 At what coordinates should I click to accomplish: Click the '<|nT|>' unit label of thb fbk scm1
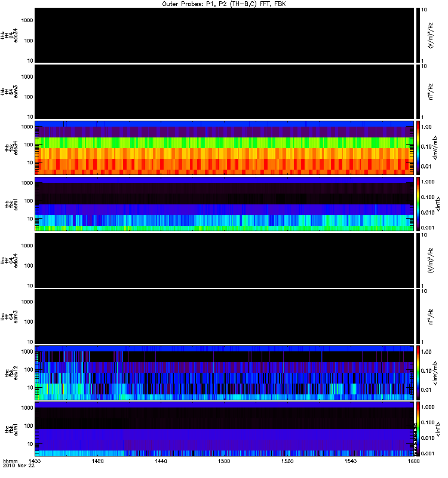pyautogui.click(x=438, y=204)
